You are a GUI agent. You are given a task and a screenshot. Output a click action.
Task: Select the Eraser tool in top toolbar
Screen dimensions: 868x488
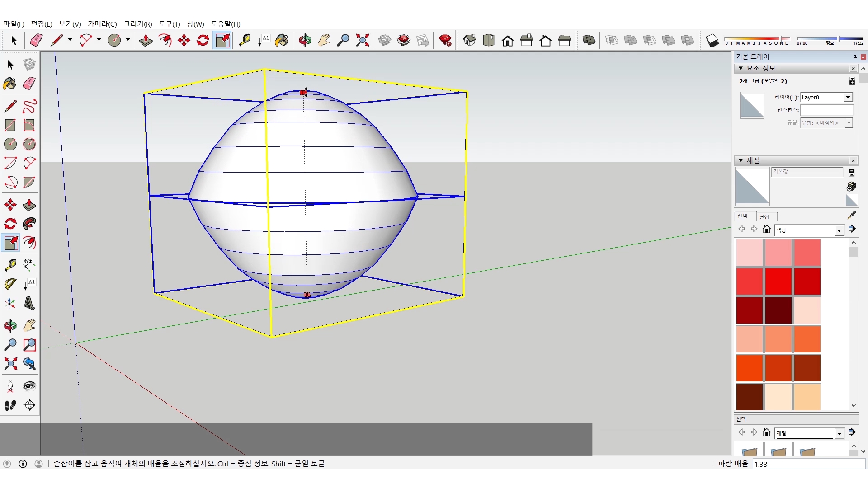[36, 41]
